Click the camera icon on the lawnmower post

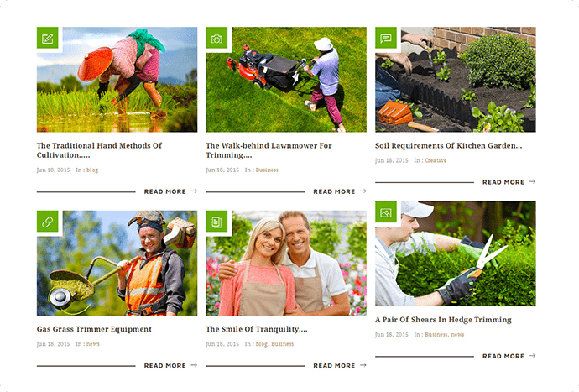tap(216, 38)
